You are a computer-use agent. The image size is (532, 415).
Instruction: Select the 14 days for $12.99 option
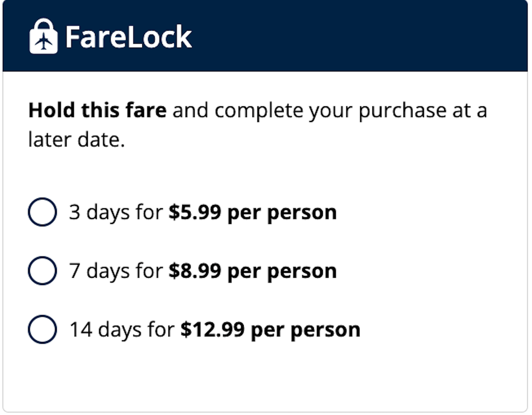click(42, 330)
